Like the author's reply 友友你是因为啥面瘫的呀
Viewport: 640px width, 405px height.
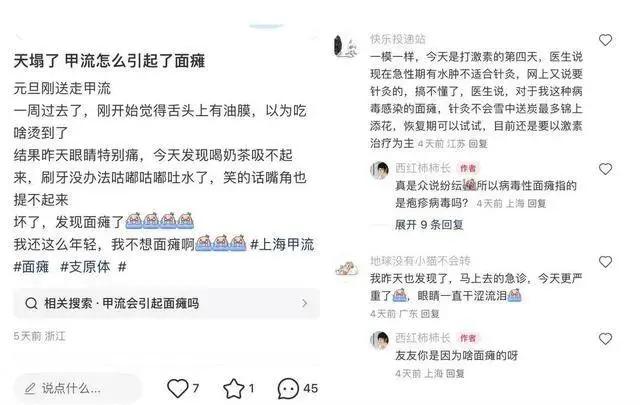[x=605, y=338]
